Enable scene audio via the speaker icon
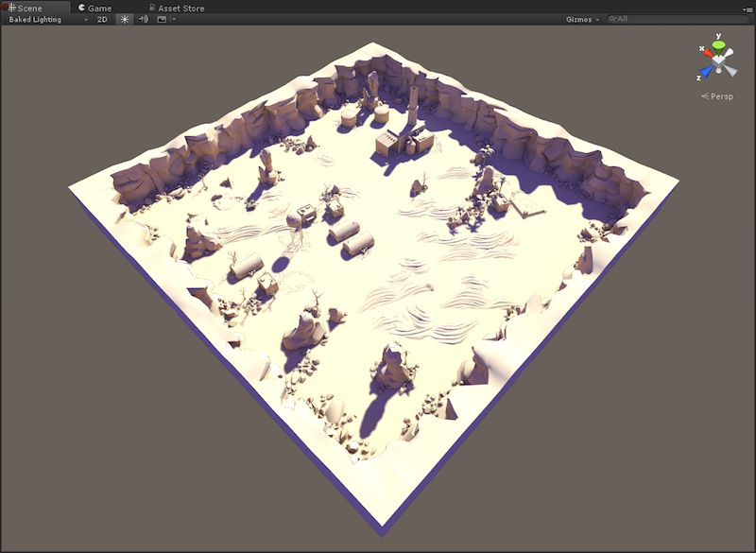 (143, 20)
